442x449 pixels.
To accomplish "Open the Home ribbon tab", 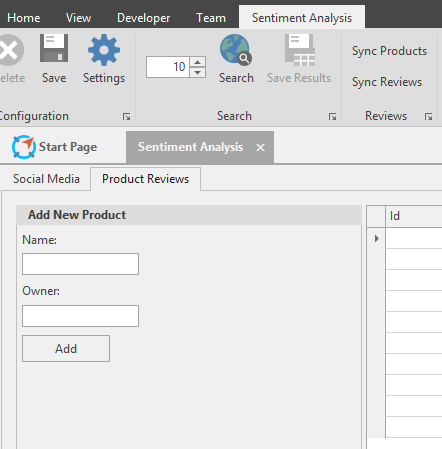I will 24,18.
